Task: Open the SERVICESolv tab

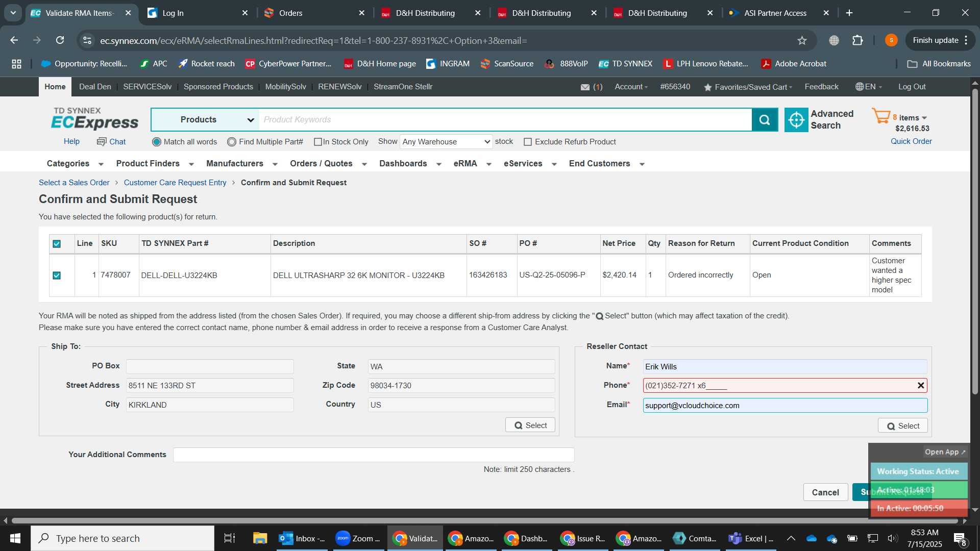Action: 147,87
